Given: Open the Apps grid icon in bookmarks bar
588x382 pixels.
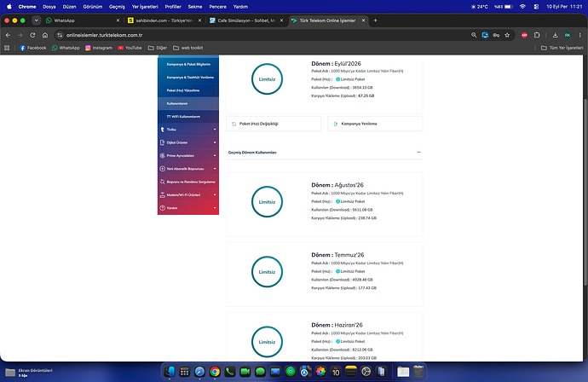Looking at the screenshot, I should click(7, 48).
